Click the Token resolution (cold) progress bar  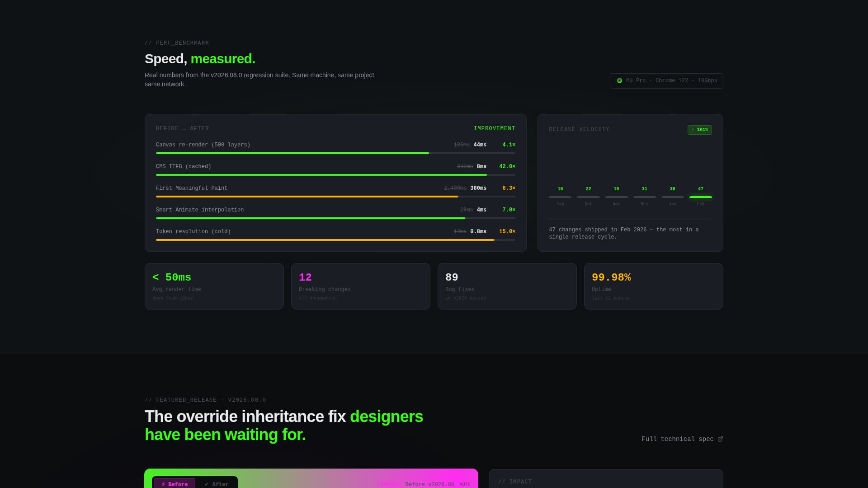click(335, 240)
